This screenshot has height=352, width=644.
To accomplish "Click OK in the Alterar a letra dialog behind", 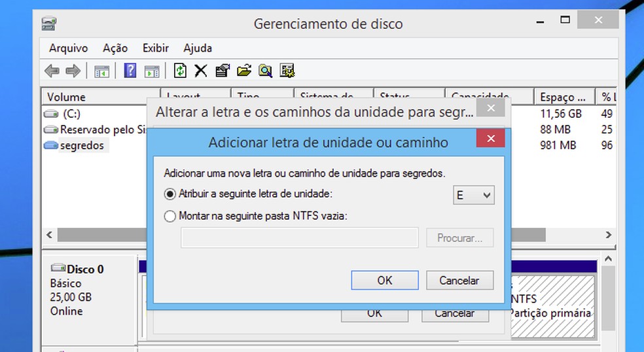I will (374, 314).
